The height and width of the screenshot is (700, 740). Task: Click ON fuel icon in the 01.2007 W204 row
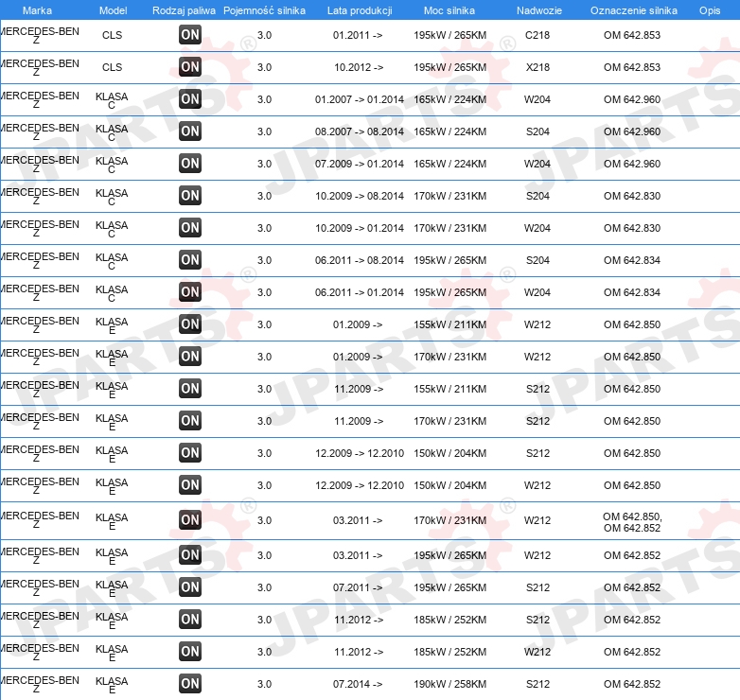190,98
